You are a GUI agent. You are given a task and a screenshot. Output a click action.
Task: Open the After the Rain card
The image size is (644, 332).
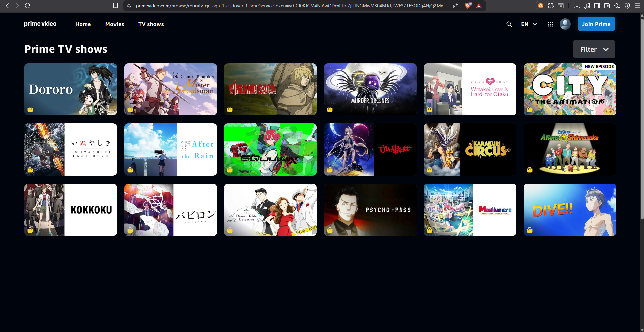(x=171, y=150)
